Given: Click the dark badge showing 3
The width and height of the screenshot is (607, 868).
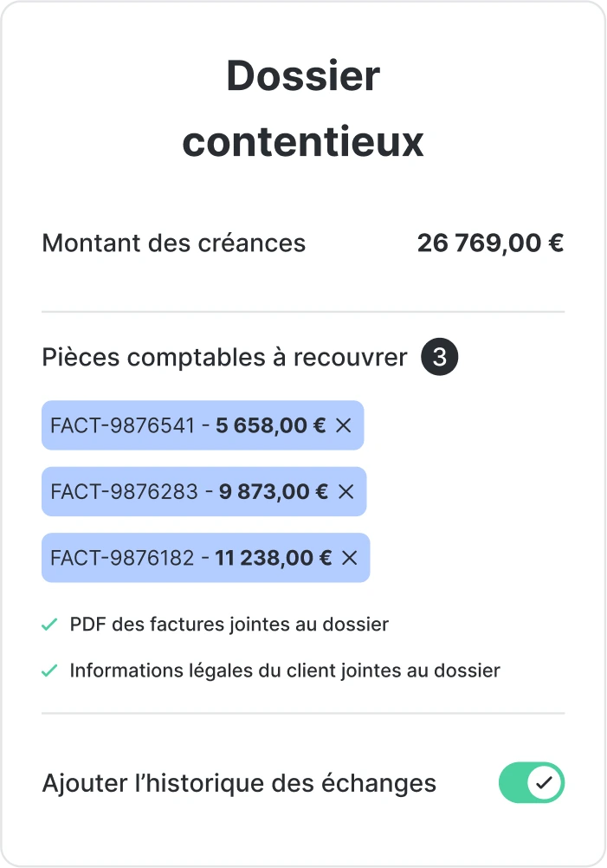Looking at the screenshot, I should [439, 356].
